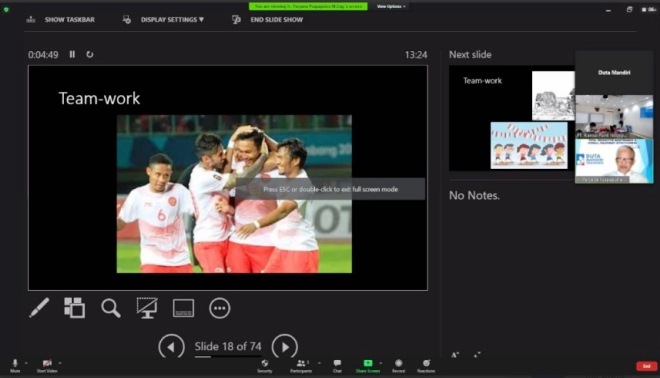Open Zoom Reactions menu
The image size is (660, 378).
point(426,366)
